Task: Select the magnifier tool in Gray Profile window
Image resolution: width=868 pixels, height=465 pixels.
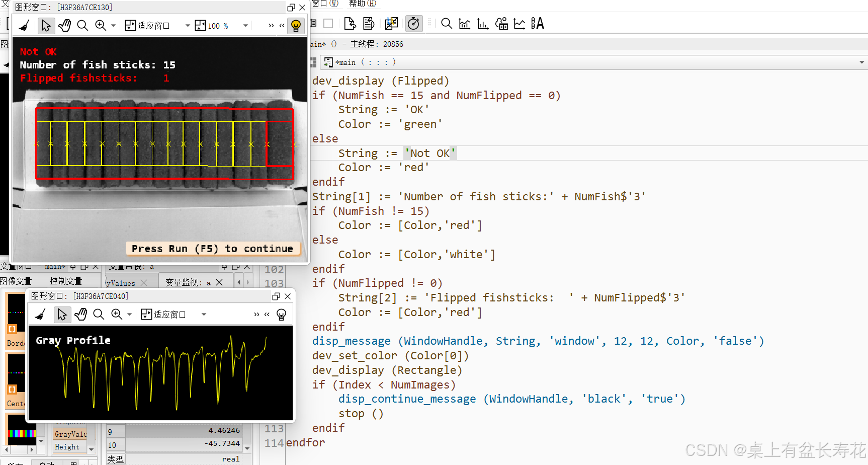Action: coord(99,315)
